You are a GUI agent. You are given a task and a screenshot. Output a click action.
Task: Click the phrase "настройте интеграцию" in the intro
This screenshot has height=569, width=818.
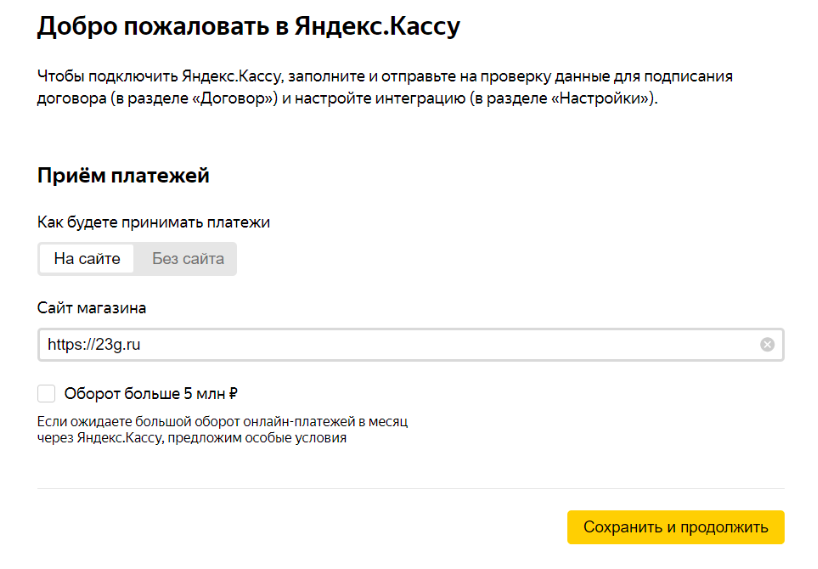(380, 99)
